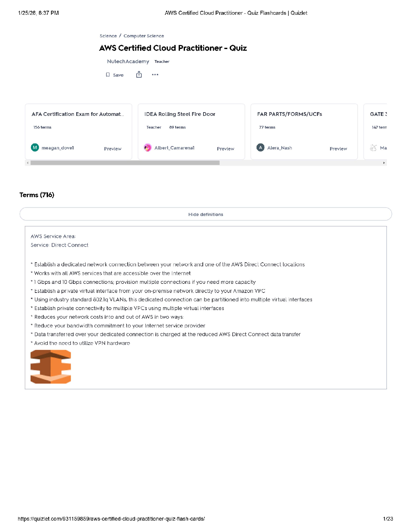This screenshot has width=411, height=532.
Task: Open the Computer Science breadcrumb
Action: pos(144,36)
